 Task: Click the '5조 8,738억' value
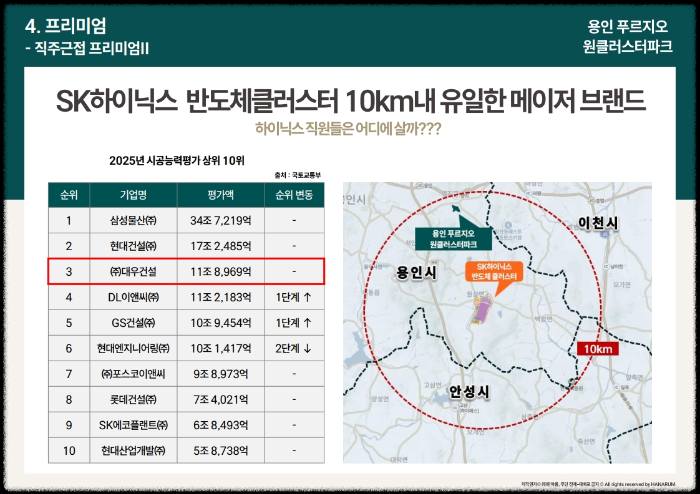(221, 451)
